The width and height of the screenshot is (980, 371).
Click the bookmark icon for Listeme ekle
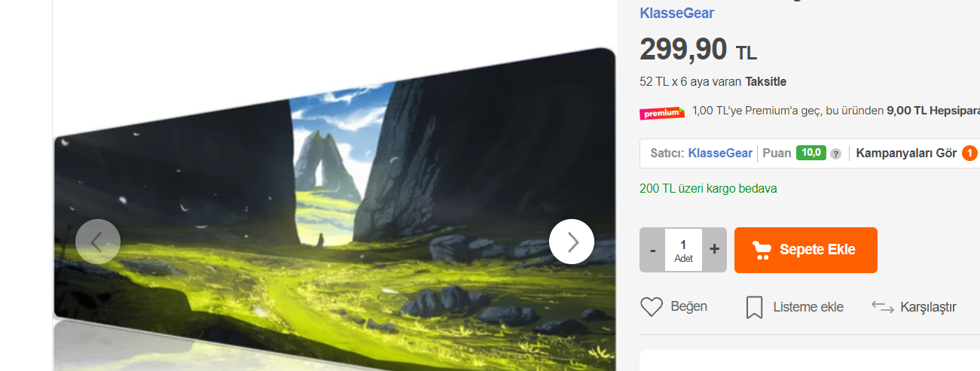(x=754, y=307)
